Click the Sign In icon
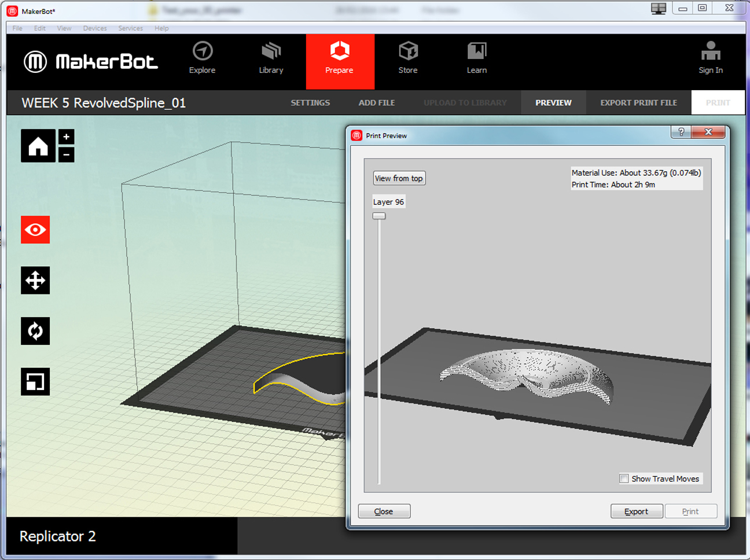 [711, 51]
